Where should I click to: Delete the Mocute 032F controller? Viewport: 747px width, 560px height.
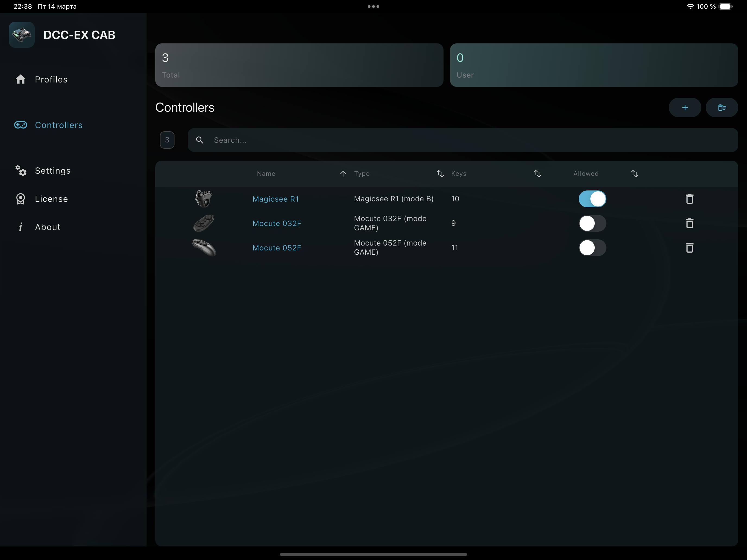[x=689, y=224]
